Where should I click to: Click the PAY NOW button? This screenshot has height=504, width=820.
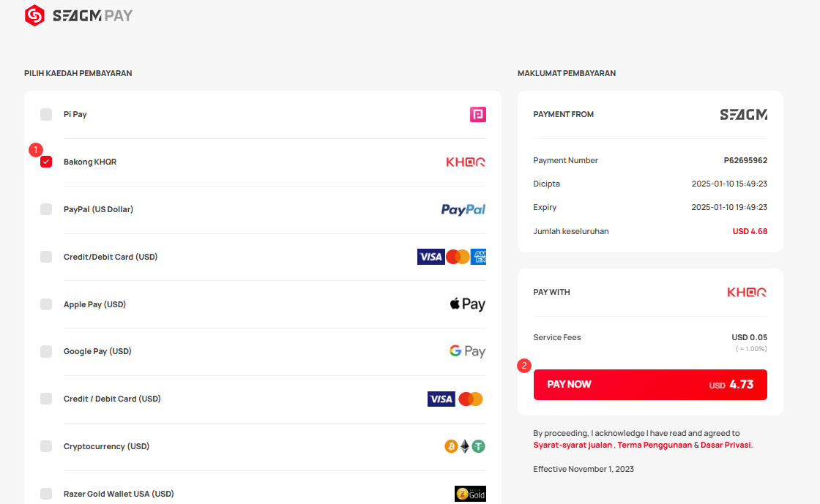click(650, 385)
